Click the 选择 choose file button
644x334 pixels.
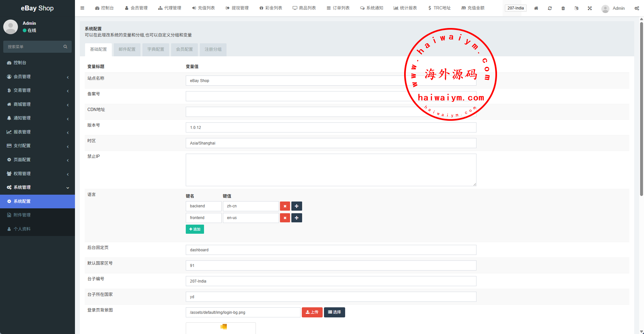(x=334, y=312)
